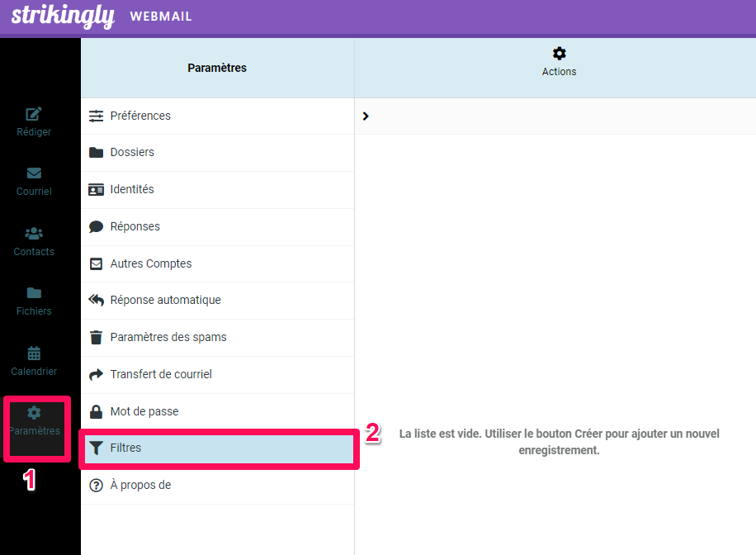
Task: Click the Rédiger label in sidebar
Action: click(34, 132)
